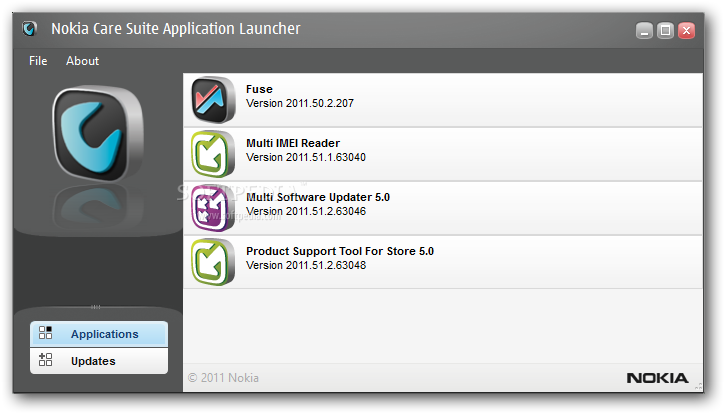The width and height of the screenshot is (725, 414).
Task: Click the grid icon beside Applications
Action: point(45,333)
